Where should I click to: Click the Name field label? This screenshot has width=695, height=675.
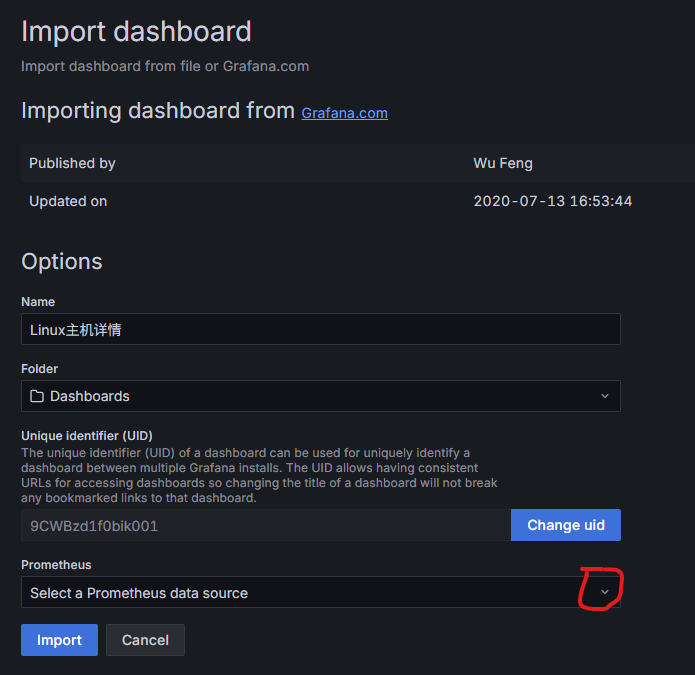38,302
